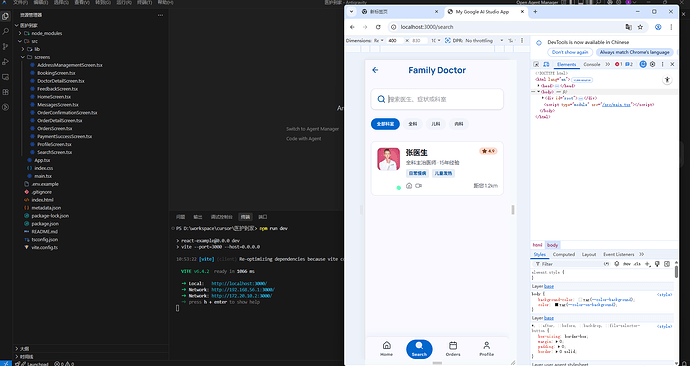Click the magnifier icon in the doctor search box
Screen dimensions: 690x366
[x=382, y=99]
